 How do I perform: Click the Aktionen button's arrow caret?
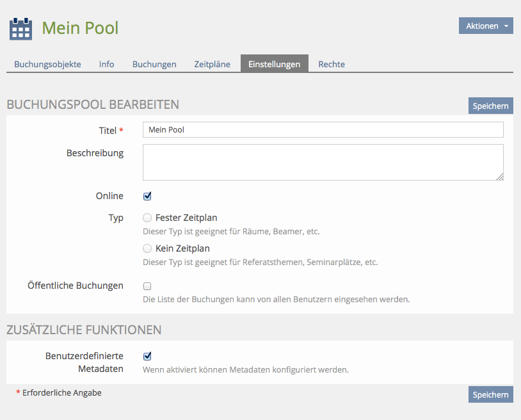coord(506,26)
